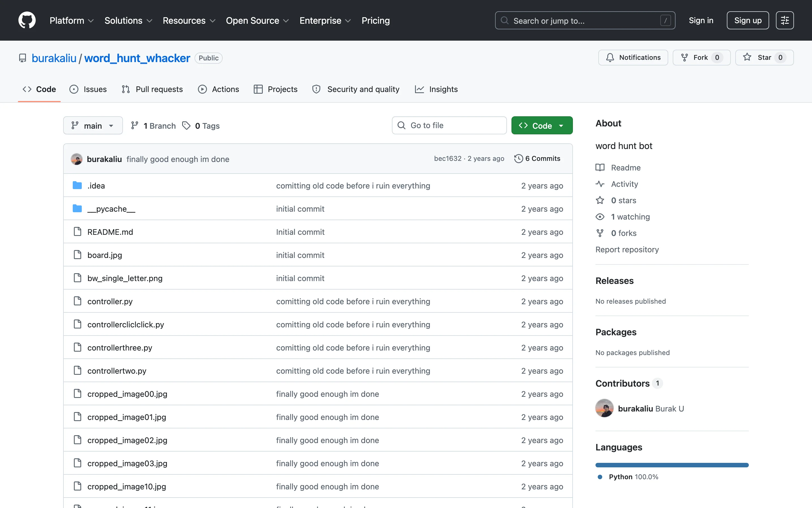Click the Python language progress bar
812x508 pixels.
click(x=672, y=465)
